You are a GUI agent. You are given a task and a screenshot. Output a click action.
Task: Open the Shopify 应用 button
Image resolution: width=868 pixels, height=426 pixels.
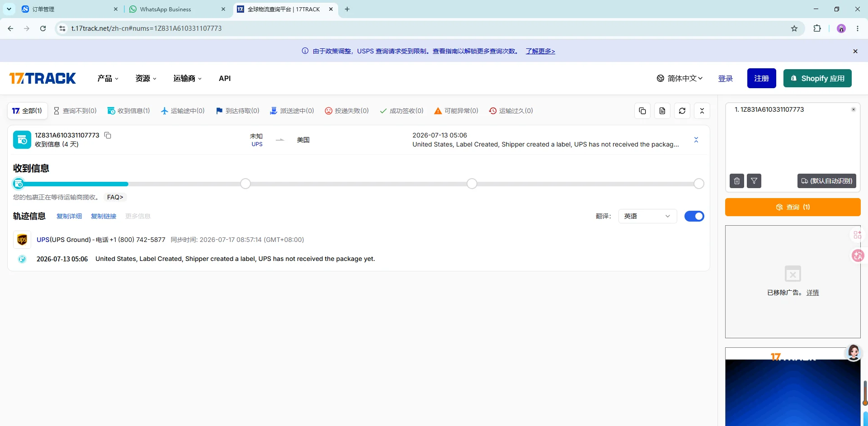817,78
